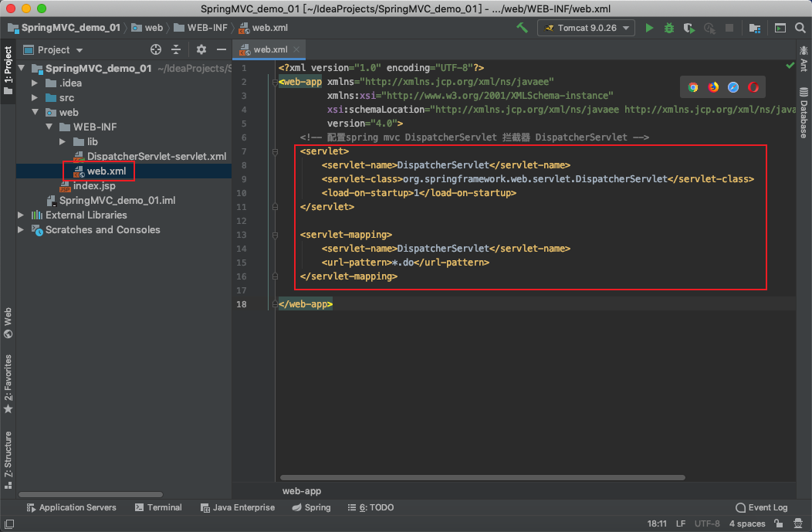Viewport: 812px width, 532px height.
Task: Open the Tomcat 9.0.26 run configuration dropdown
Action: [x=586, y=28]
